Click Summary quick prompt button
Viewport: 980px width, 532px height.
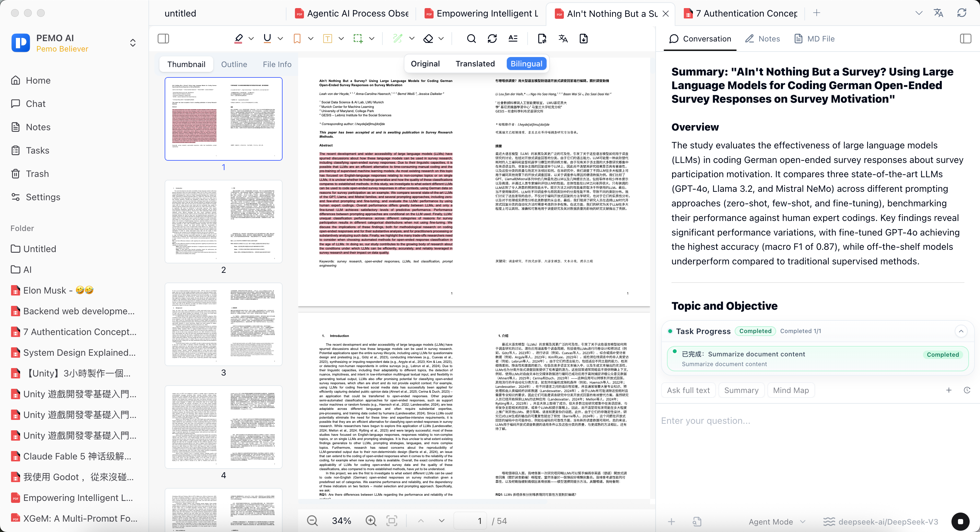[741, 390]
